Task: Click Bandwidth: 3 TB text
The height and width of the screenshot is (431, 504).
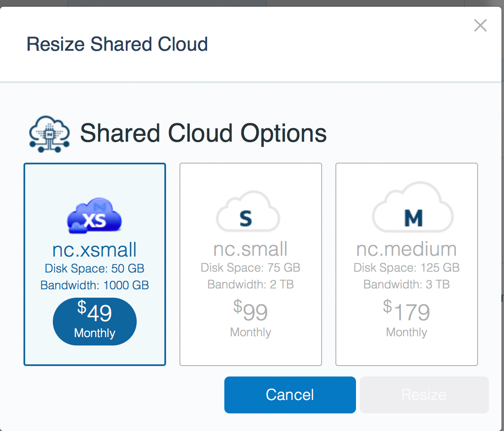Action: pyautogui.click(x=407, y=285)
